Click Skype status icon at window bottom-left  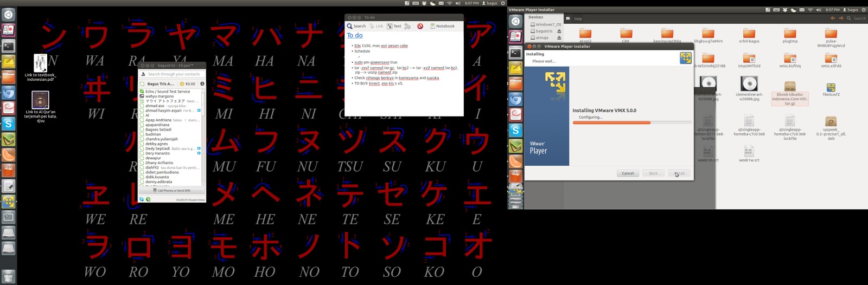click(142, 199)
